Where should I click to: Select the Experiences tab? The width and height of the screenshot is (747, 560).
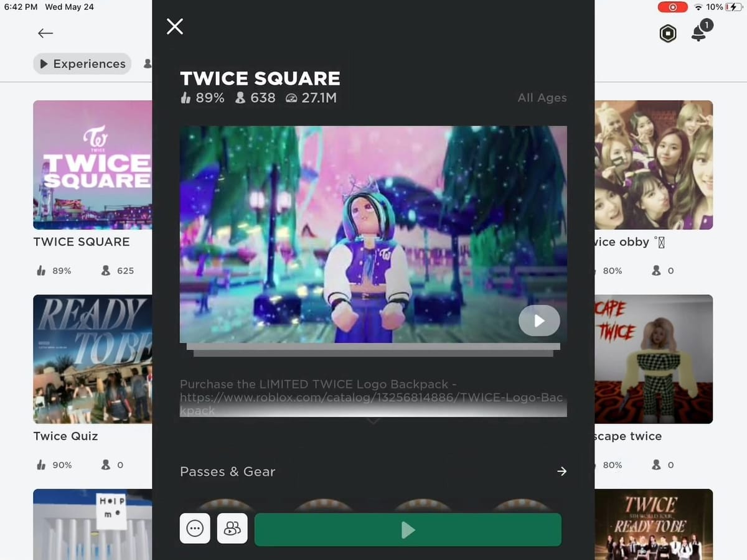[x=82, y=64]
